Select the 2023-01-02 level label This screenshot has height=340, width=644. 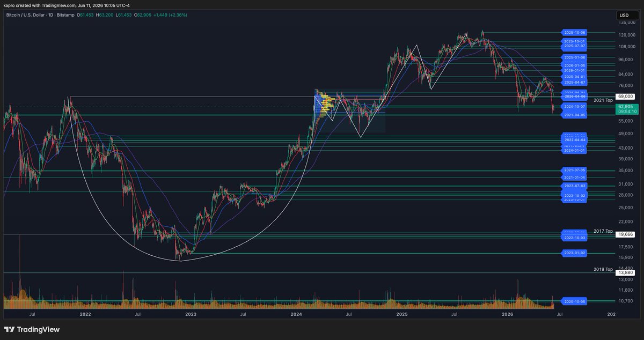575,253
